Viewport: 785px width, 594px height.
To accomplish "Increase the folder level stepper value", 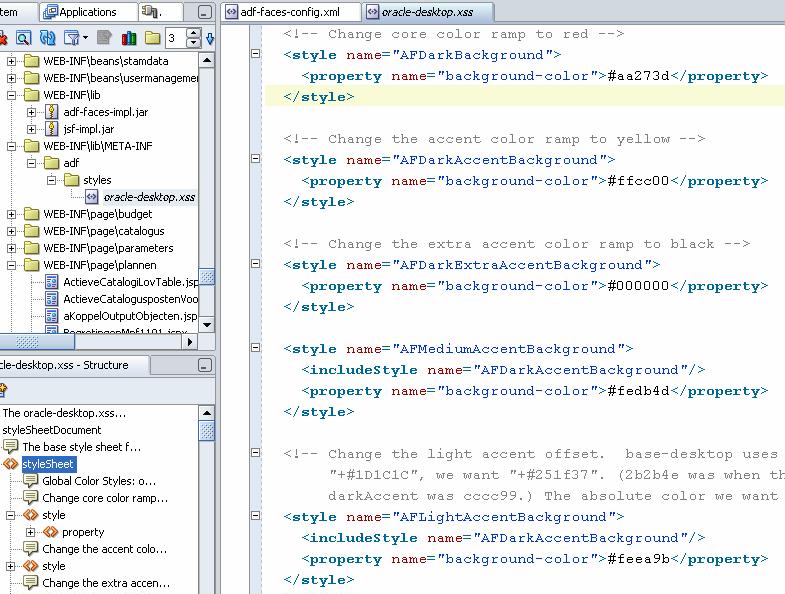I will pos(193,33).
